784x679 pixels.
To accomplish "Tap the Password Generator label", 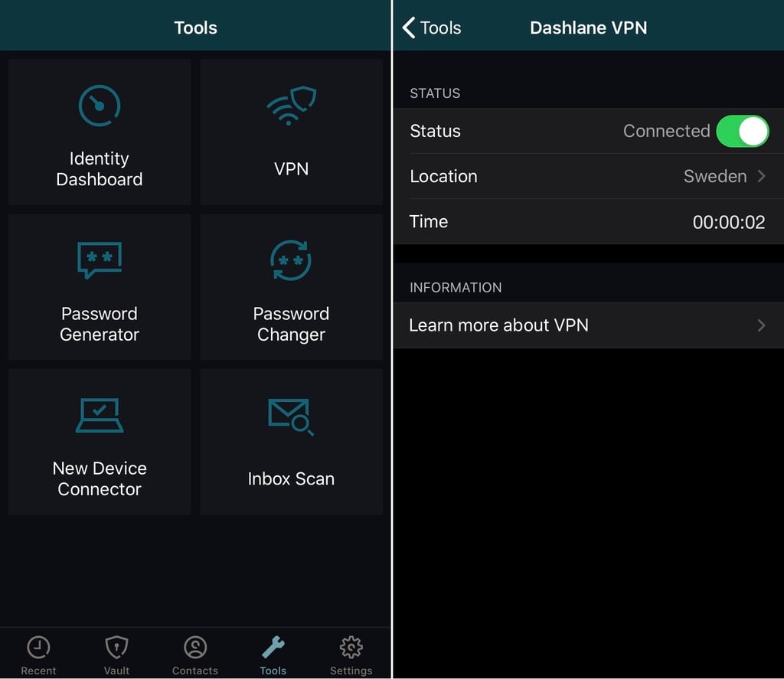I will pyautogui.click(x=100, y=324).
